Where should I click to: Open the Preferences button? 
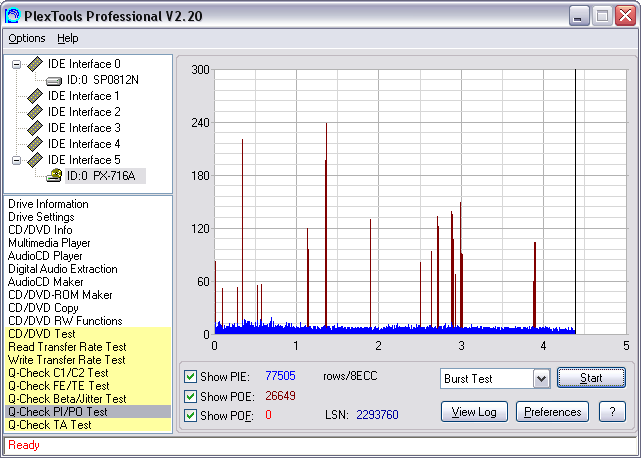[x=552, y=412]
